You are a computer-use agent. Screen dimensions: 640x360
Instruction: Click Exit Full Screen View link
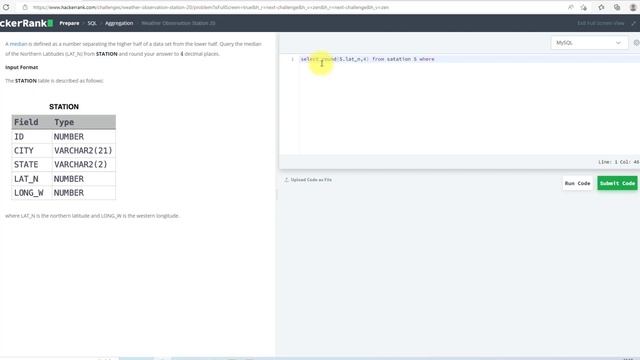[x=600, y=23]
